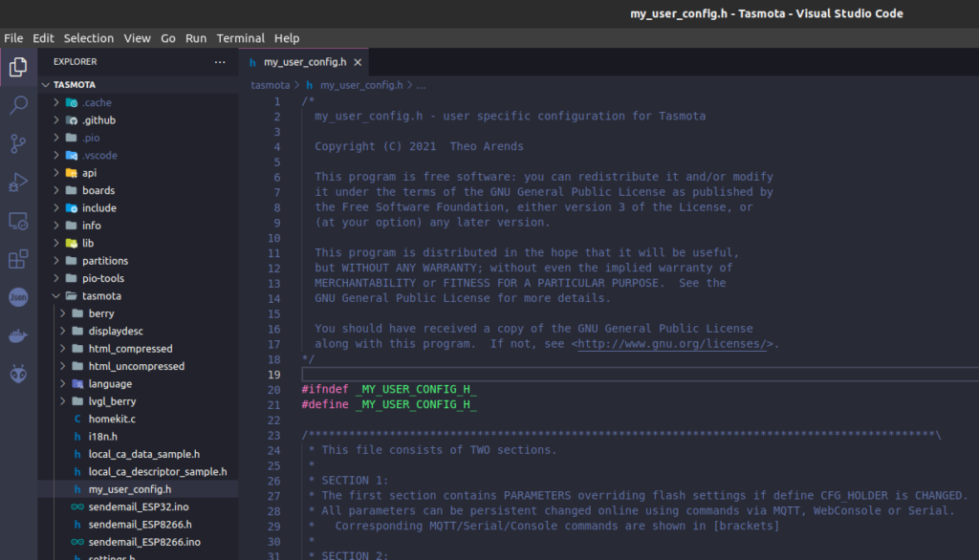Click 'Copyright (C) 2021 Theo Arends' line
The image size is (979, 560).
click(x=419, y=147)
